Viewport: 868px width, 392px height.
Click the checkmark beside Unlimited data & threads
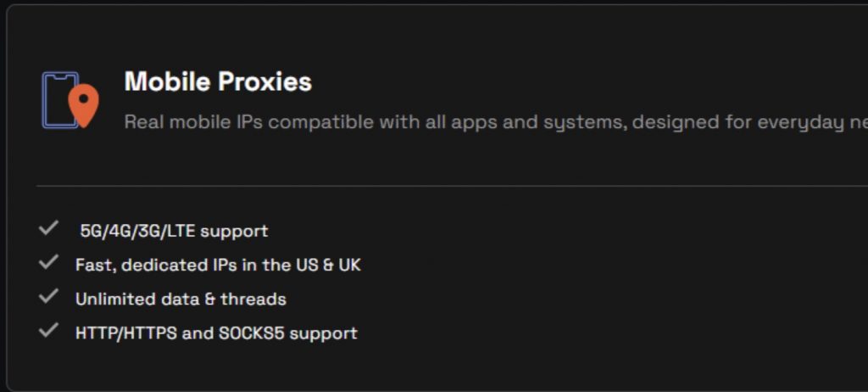[x=48, y=297]
